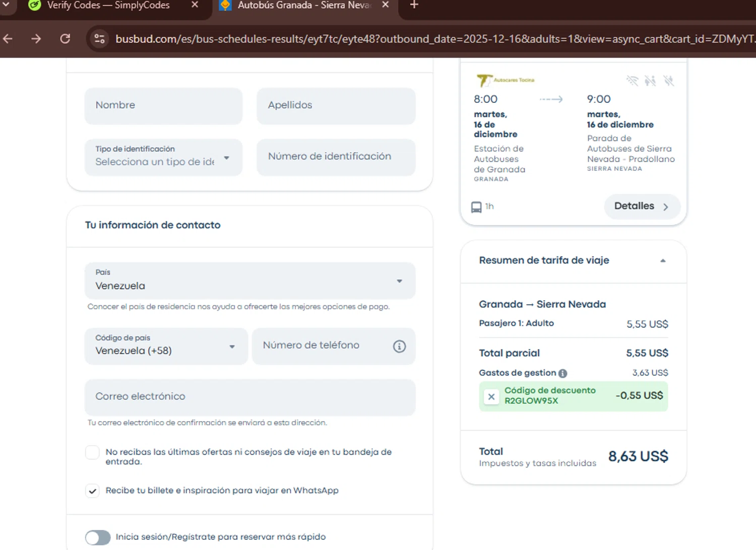
Task: Click the phone number info icon
Action: pos(399,346)
